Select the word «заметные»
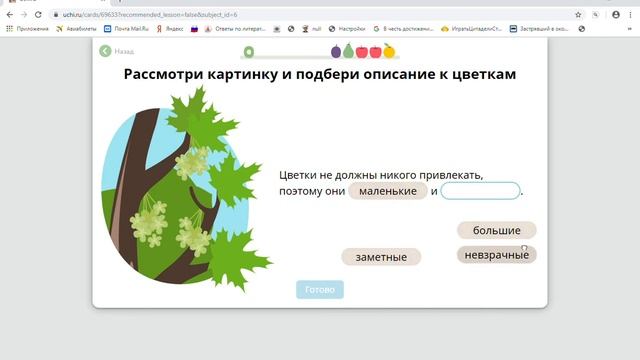 pos(381,257)
